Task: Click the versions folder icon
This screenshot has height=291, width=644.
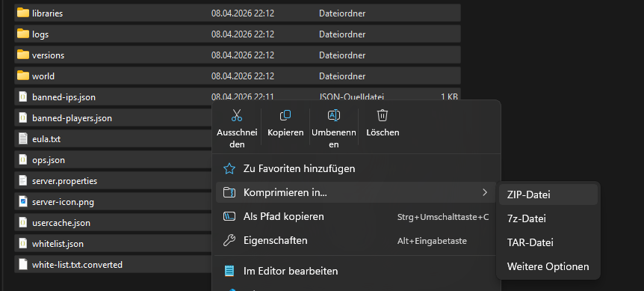Action: [23, 55]
